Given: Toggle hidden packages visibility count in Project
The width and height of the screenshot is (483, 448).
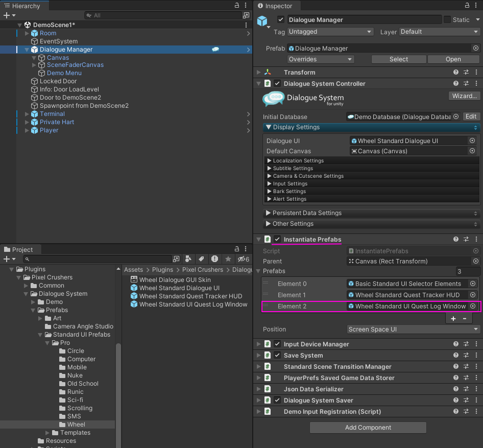Looking at the screenshot, I should point(243,259).
